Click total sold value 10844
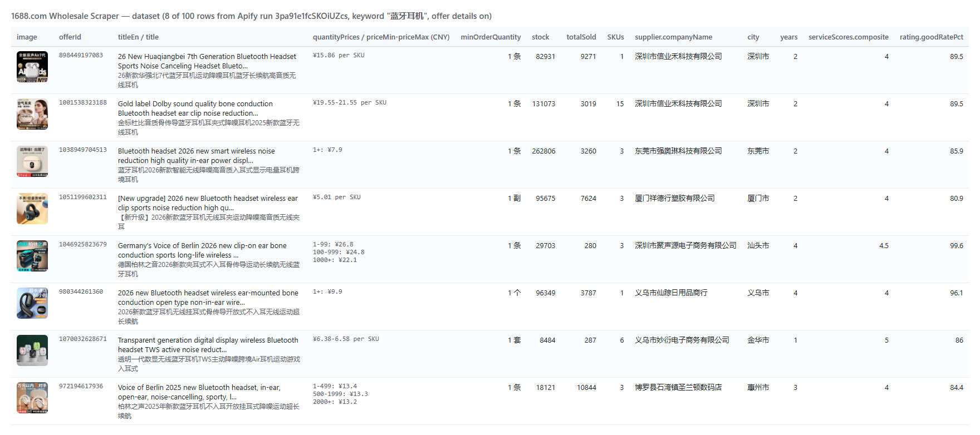980x435 pixels. [586, 387]
